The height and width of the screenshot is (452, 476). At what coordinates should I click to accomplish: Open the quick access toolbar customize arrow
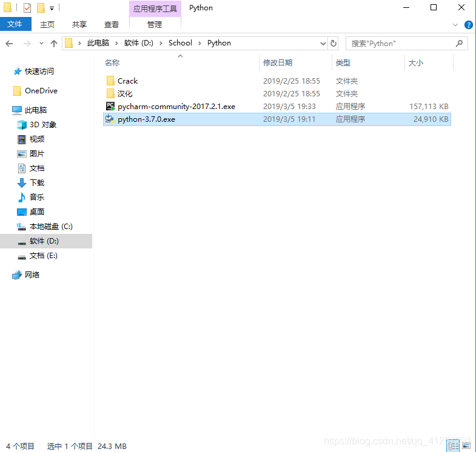(x=52, y=8)
